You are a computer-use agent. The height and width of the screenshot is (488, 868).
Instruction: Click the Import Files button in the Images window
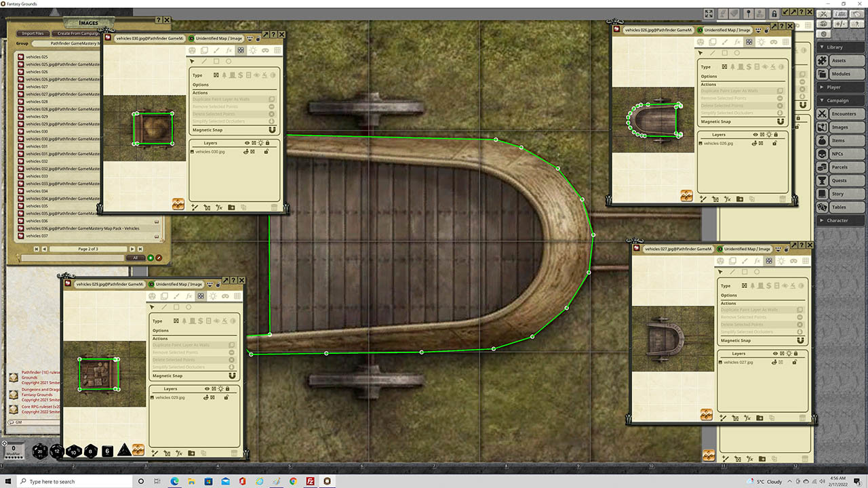[32, 33]
